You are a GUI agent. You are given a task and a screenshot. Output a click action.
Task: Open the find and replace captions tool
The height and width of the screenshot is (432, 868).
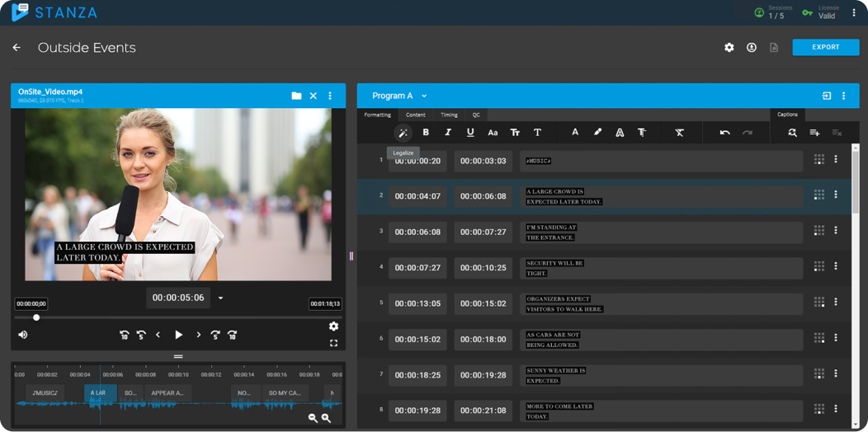(x=792, y=133)
